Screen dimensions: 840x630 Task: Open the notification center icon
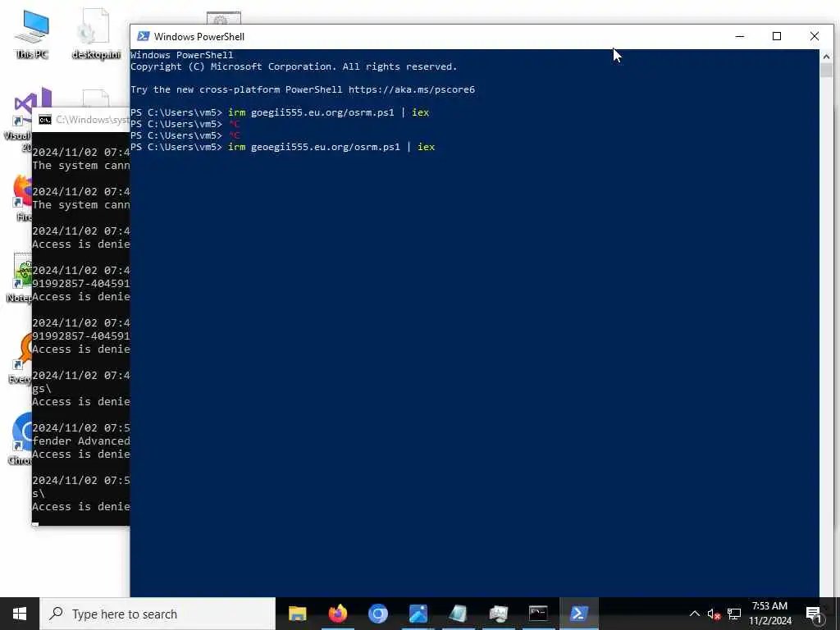click(813, 614)
